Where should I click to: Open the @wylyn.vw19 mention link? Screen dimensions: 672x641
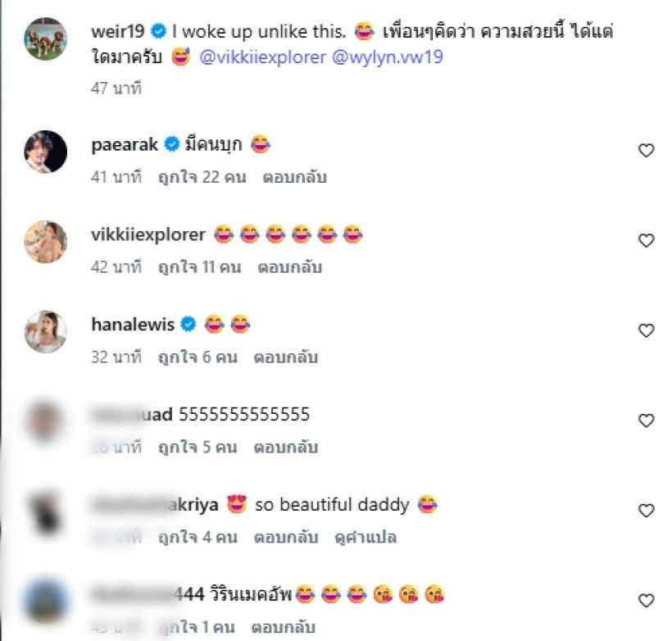(x=388, y=57)
